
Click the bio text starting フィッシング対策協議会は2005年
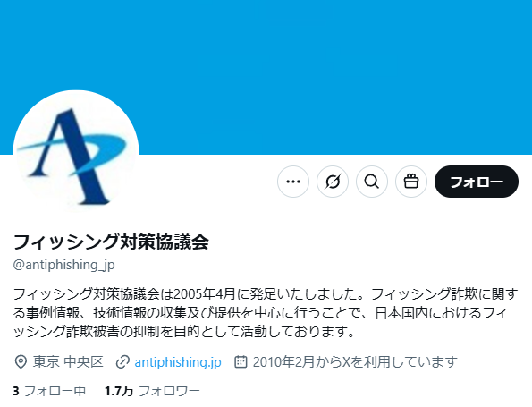tap(266, 313)
